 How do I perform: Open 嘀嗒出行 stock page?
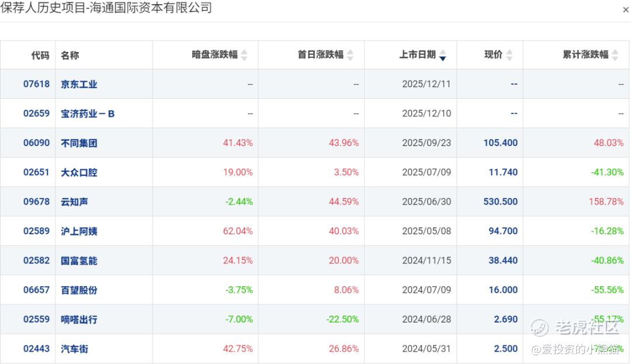pyautogui.click(x=79, y=320)
